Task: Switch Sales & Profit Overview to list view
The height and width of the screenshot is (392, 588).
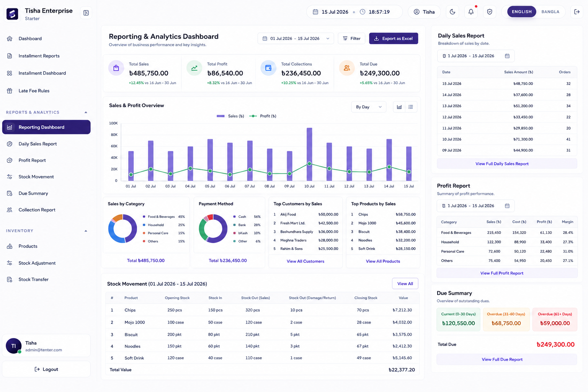Action: click(411, 107)
